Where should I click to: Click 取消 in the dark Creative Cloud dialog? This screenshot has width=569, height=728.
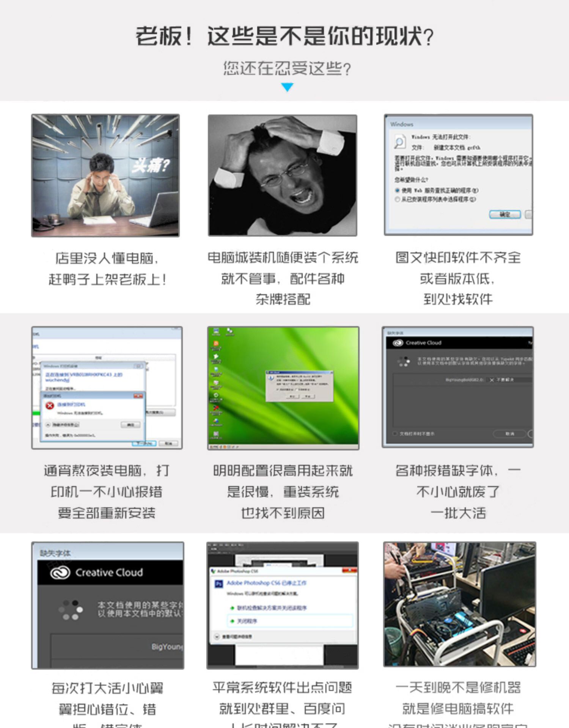tap(509, 433)
